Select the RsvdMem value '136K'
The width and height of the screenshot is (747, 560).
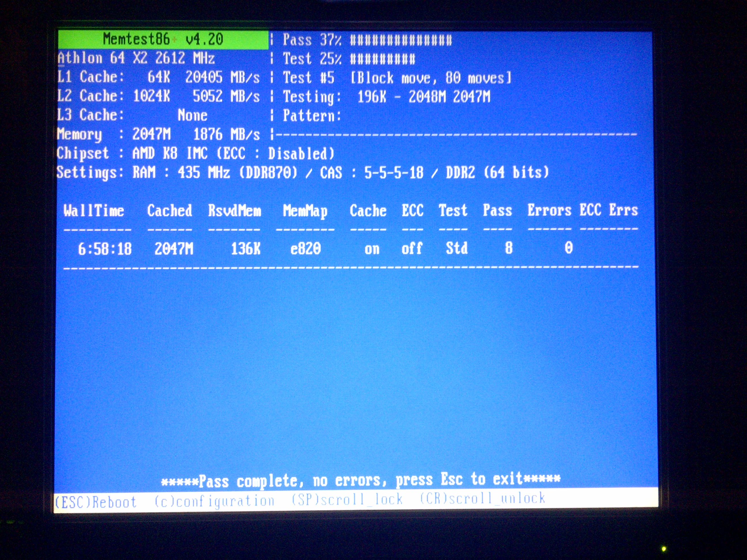tap(246, 249)
